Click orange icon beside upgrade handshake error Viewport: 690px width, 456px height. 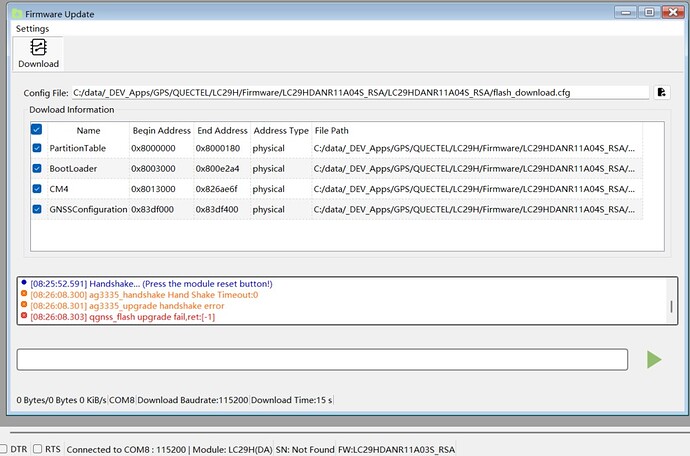point(23,306)
